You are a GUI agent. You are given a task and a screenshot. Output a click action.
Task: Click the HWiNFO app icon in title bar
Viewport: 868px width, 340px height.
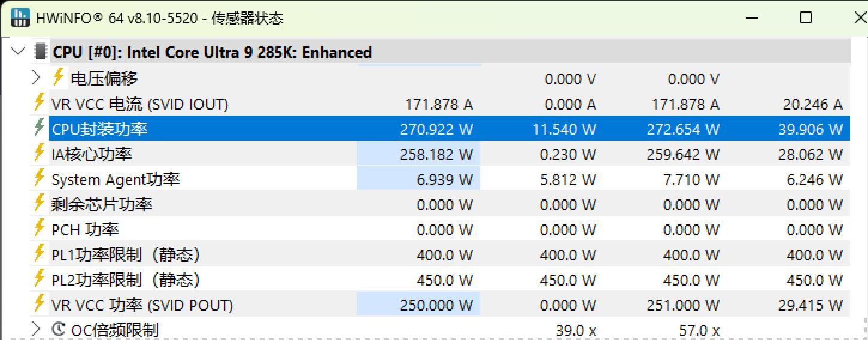pos(20,18)
